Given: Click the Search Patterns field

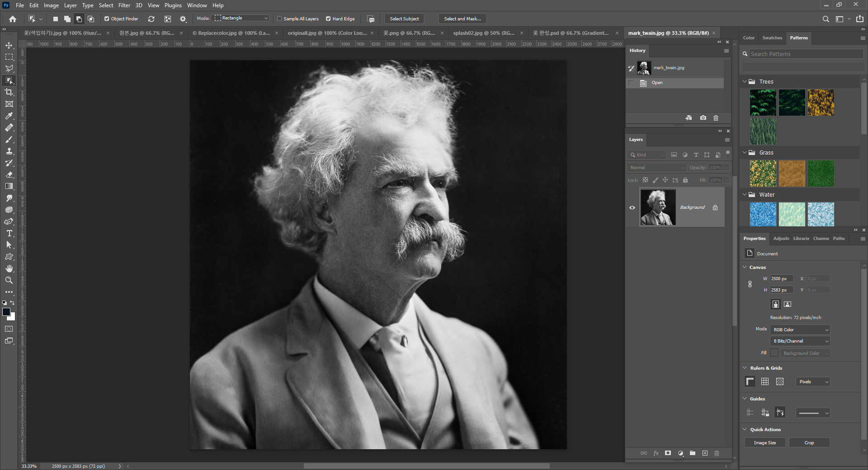Looking at the screenshot, I should tap(806, 54).
